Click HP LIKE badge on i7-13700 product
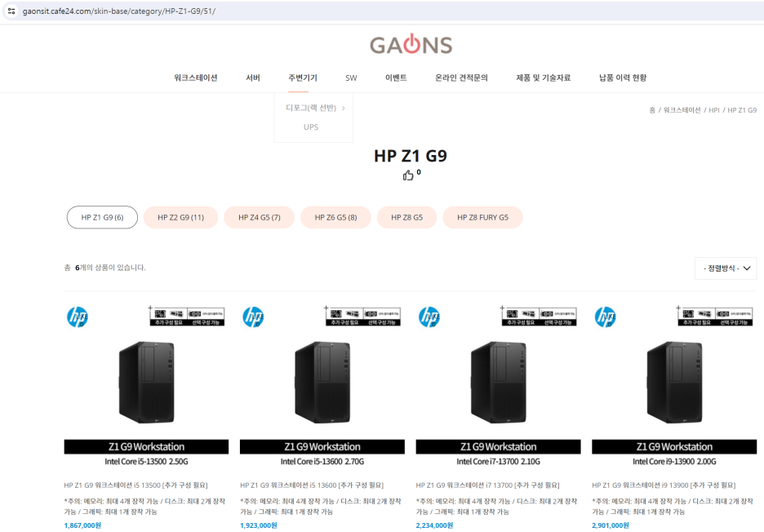This screenshot has width=764, height=532. [429, 317]
